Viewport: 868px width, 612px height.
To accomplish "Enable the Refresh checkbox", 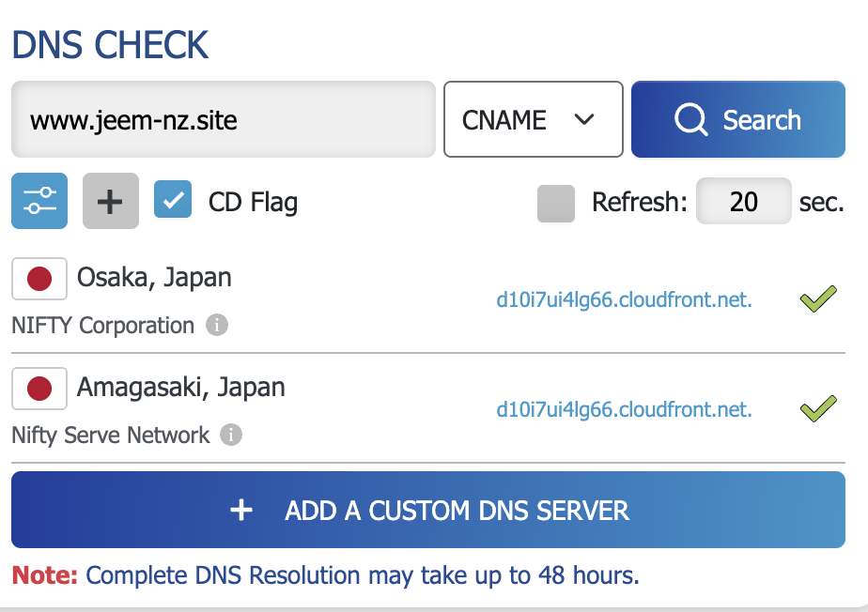I will (x=556, y=203).
